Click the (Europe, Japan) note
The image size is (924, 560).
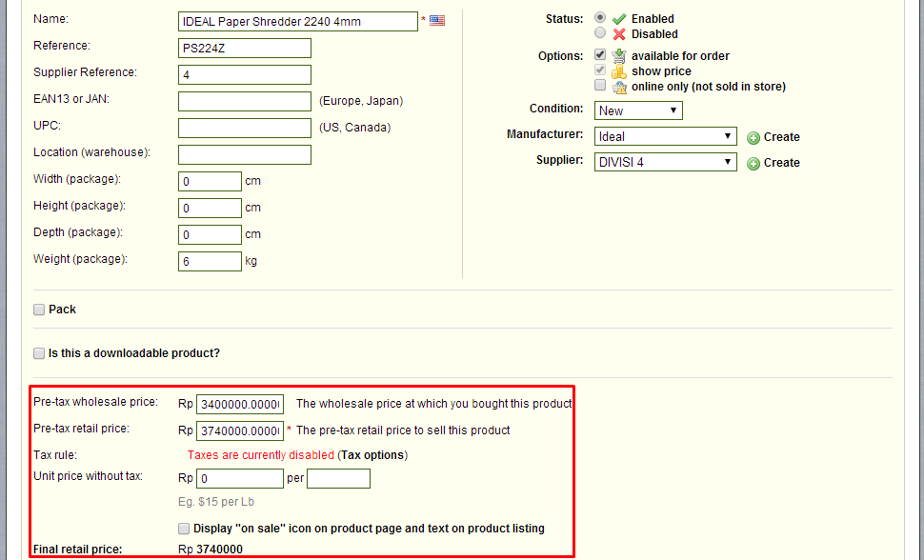click(x=361, y=101)
